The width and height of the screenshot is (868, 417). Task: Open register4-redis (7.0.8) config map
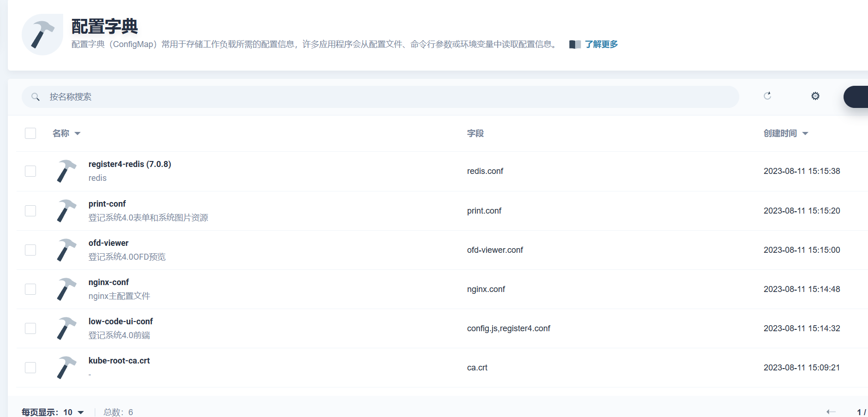(130, 164)
